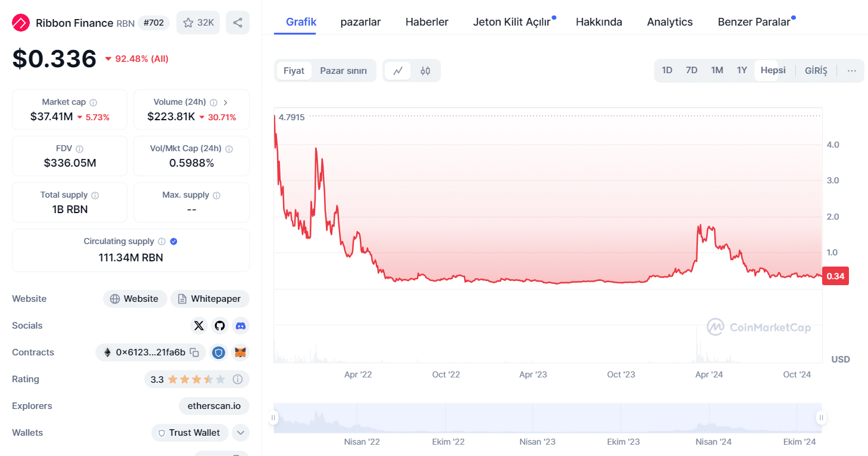Viewport: 868px width, 456px height.
Task: Open chart more options ellipsis
Action: [852, 71]
